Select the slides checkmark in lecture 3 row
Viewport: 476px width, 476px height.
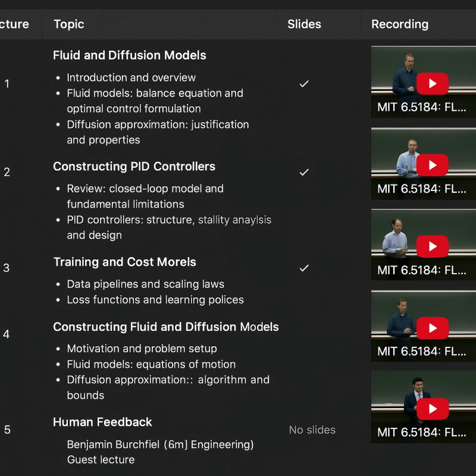304,268
